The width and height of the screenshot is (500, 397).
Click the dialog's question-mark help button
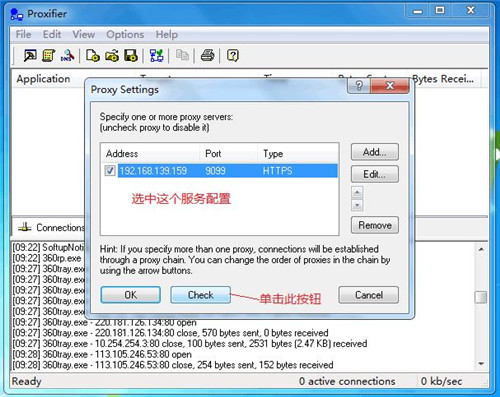click(x=359, y=86)
